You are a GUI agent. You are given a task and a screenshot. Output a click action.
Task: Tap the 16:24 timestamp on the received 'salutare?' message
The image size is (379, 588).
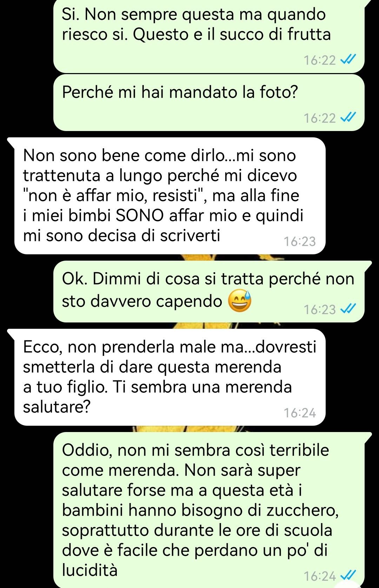point(300,413)
